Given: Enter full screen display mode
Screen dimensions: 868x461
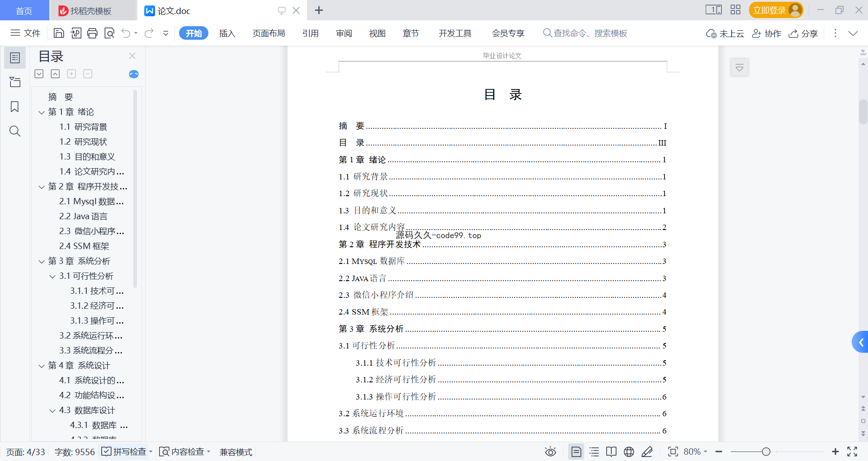Looking at the screenshot, I should click(852, 452).
